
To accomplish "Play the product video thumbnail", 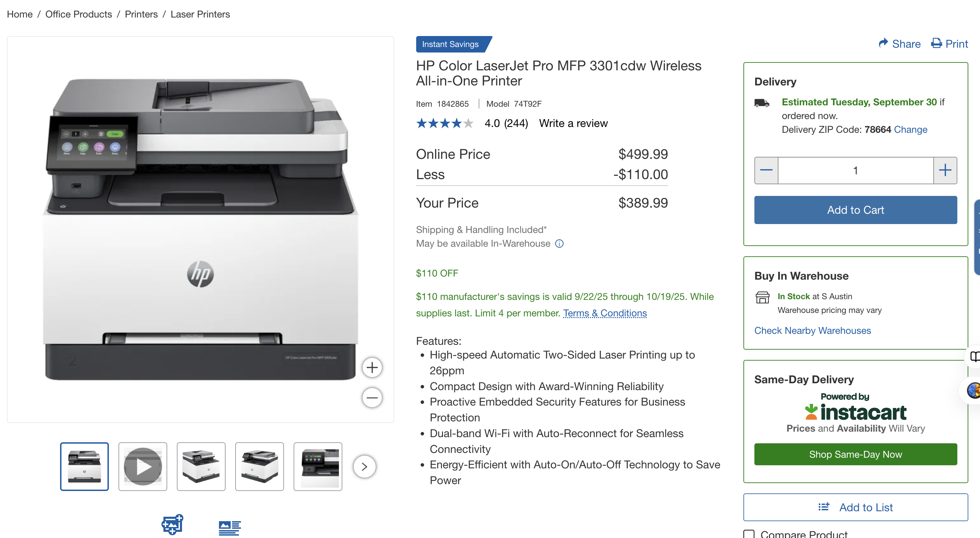I will 143,467.
